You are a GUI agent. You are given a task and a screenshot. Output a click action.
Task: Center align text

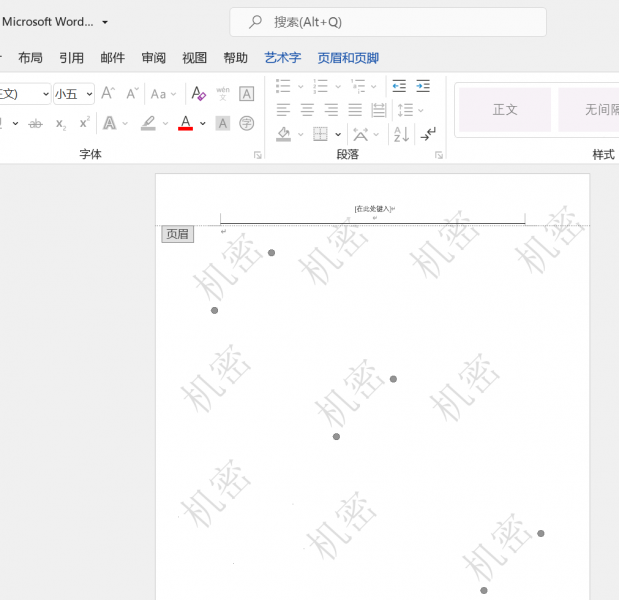(307, 110)
